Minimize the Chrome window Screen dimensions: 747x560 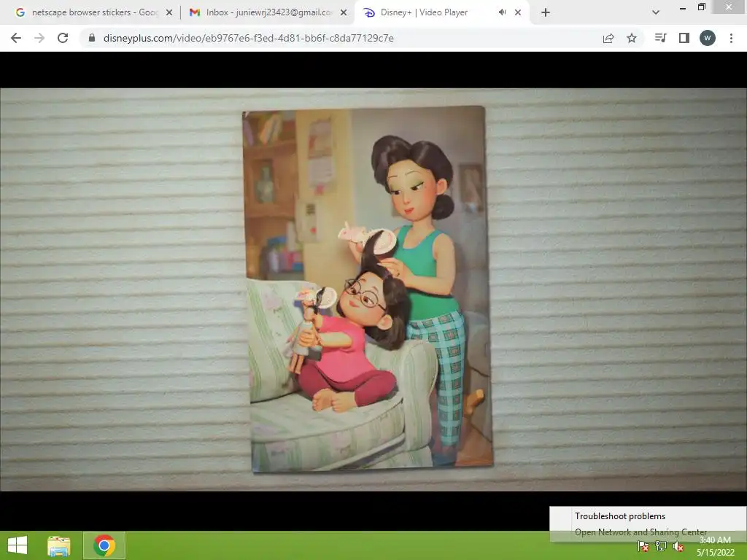pyautogui.click(x=683, y=7)
